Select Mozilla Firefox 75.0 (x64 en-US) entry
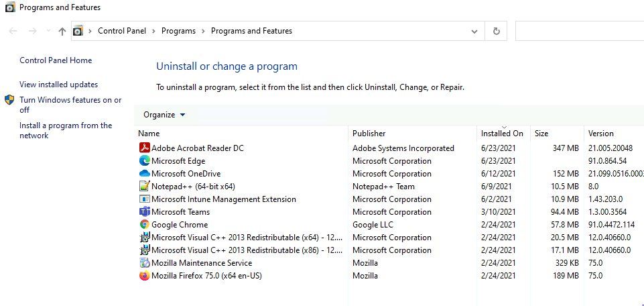 coord(206,276)
